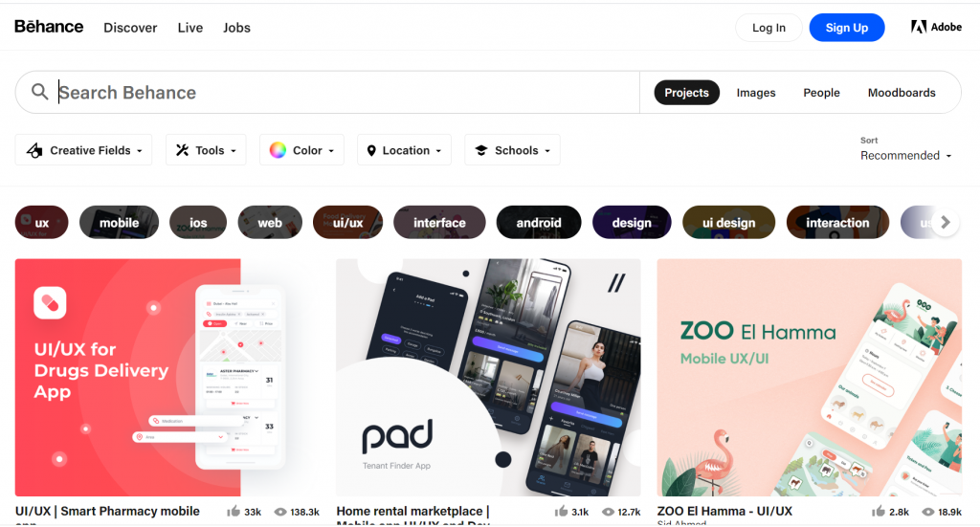
Task: Click the magnifying glass search icon
Action: (x=39, y=92)
